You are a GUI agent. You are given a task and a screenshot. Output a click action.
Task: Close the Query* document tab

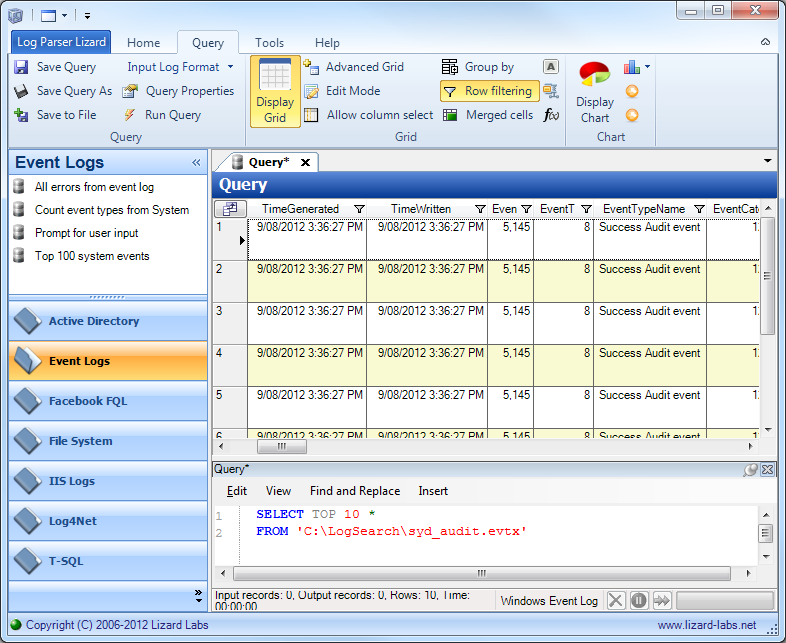click(305, 162)
